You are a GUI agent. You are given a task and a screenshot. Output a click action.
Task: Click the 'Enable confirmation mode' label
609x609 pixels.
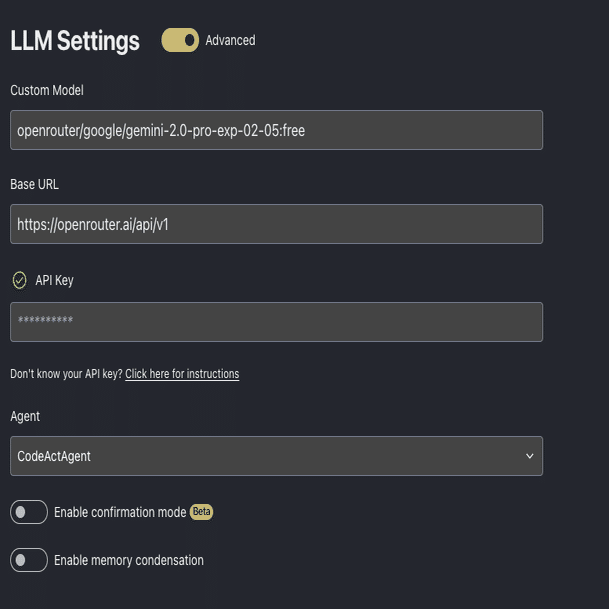tap(120, 512)
